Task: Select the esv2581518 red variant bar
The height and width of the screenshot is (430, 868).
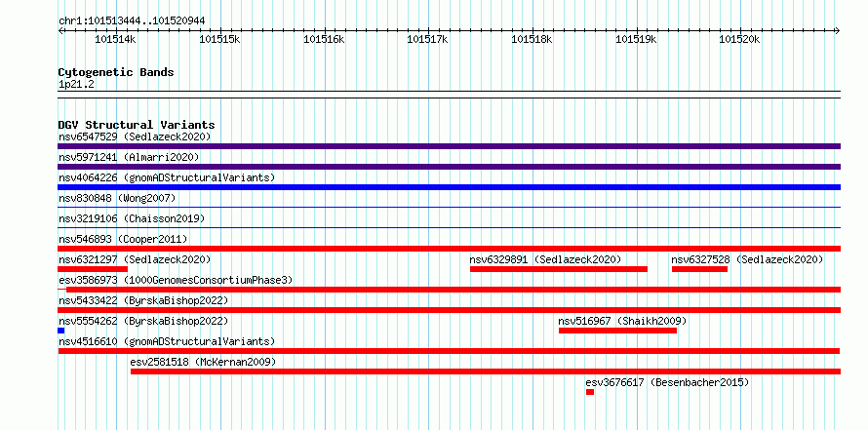Action: (486, 371)
